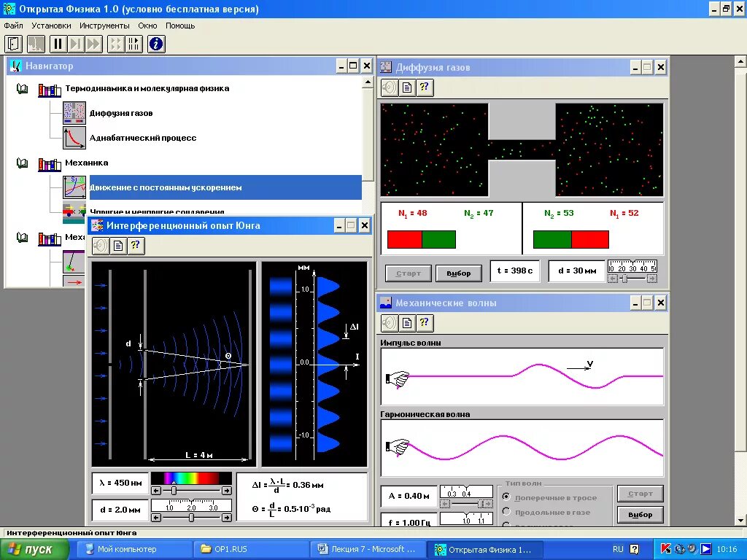The image size is (747, 560).
Task: Click right arrow of wavelength slider
Action: (x=227, y=491)
